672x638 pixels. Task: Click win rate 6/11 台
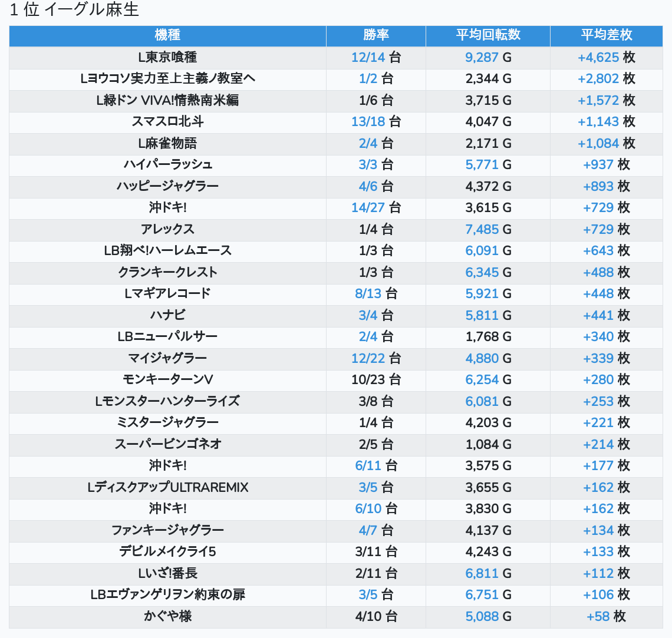pyautogui.click(x=376, y=466)
